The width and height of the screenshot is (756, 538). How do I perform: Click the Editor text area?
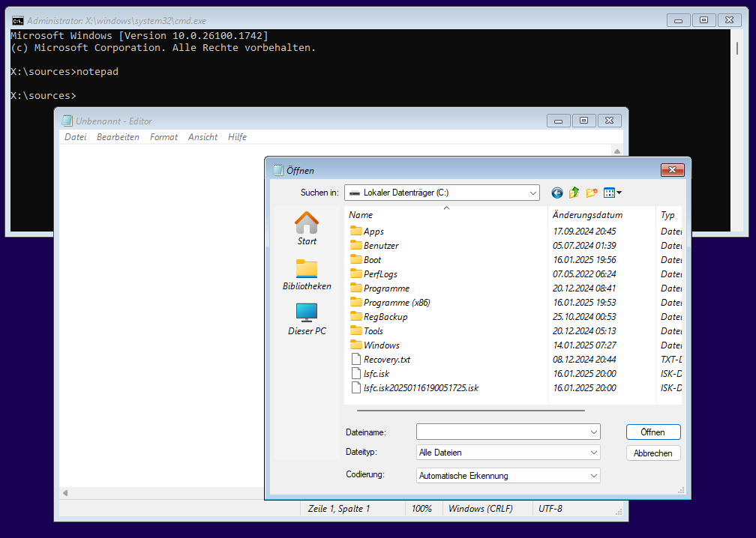pos(161,315)
